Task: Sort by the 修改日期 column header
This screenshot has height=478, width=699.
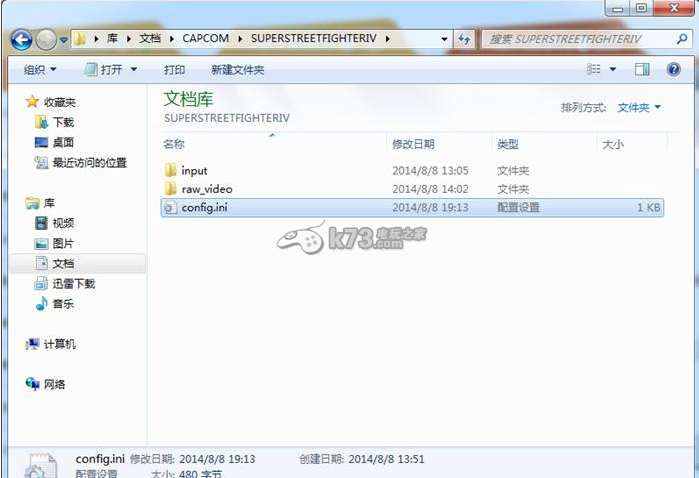Action: (x=414, y=144)
